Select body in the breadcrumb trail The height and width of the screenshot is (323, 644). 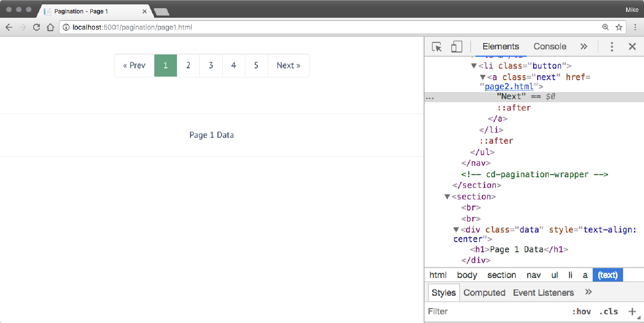tap(467, 275)
